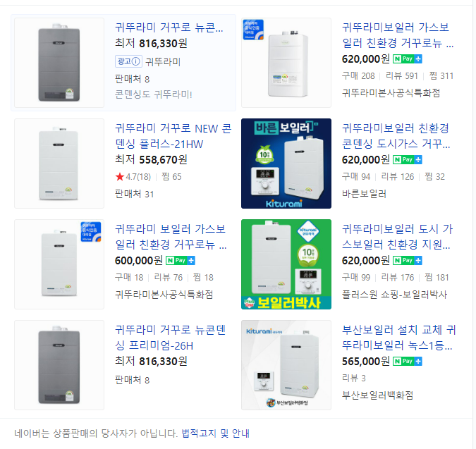Click the red star rating 4.7(18)
The width and height of the screenshot is (476, 449).
(133, 176)
